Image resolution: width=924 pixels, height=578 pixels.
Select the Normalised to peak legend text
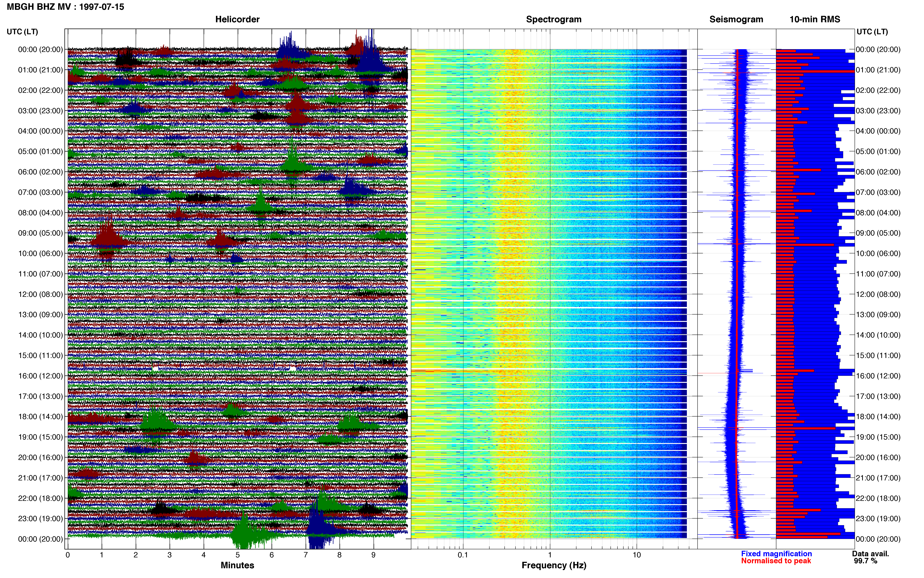[776, 561]
